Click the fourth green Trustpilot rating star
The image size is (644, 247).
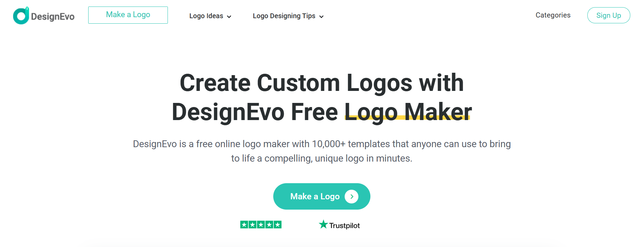(269, 225)
